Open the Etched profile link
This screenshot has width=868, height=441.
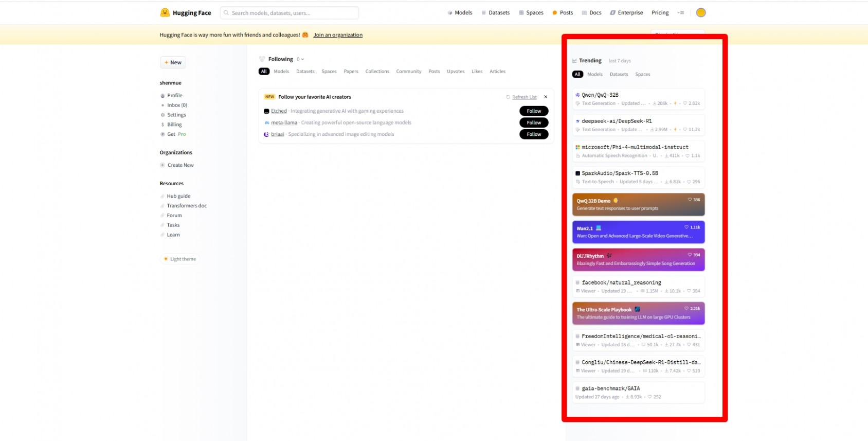279,111
